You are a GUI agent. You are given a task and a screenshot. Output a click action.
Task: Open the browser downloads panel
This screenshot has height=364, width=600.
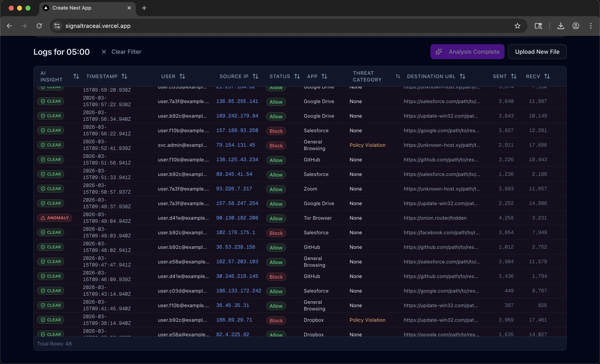(x=561, y=26)
